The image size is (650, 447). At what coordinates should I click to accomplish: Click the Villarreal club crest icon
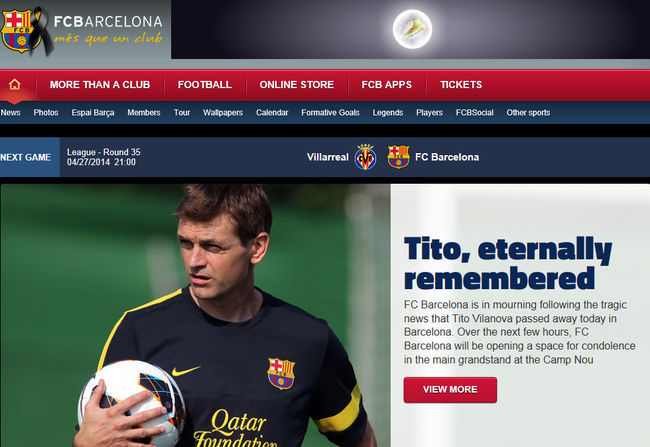point(365,157)
